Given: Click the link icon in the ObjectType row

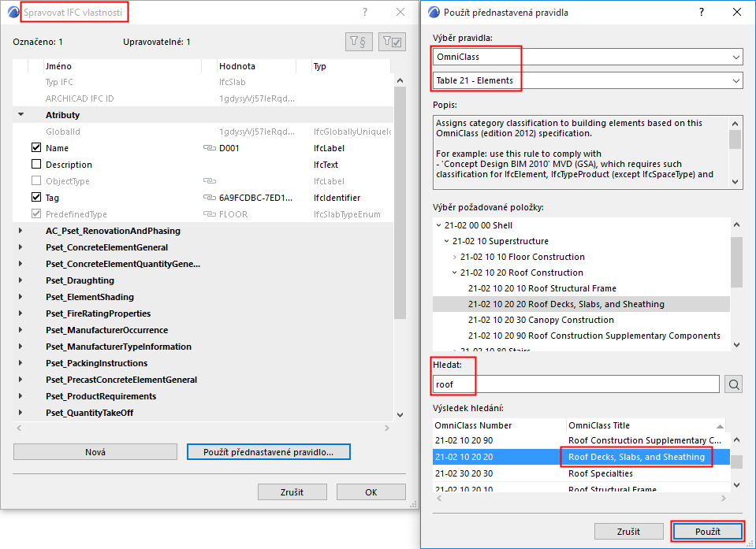Looking at the screenshot, I should pyautogui.click(x=209, y=181).
